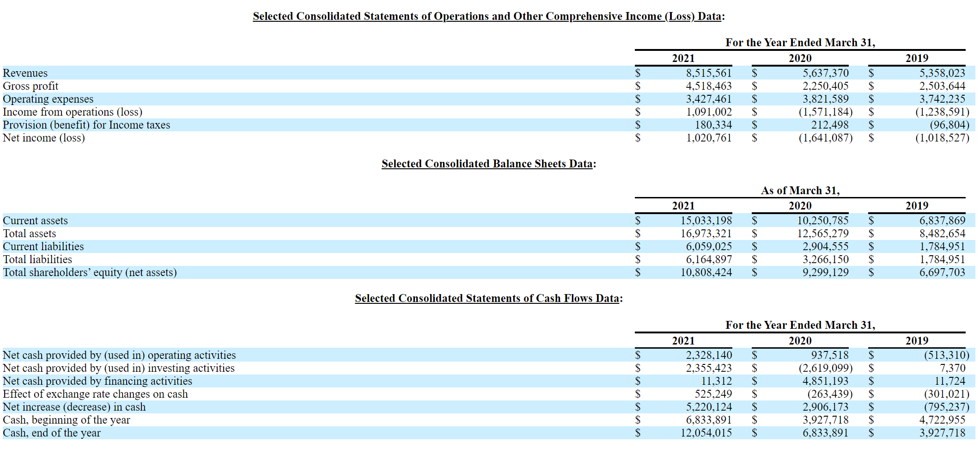Click the Income from operations (loss) label

point(73,112)
